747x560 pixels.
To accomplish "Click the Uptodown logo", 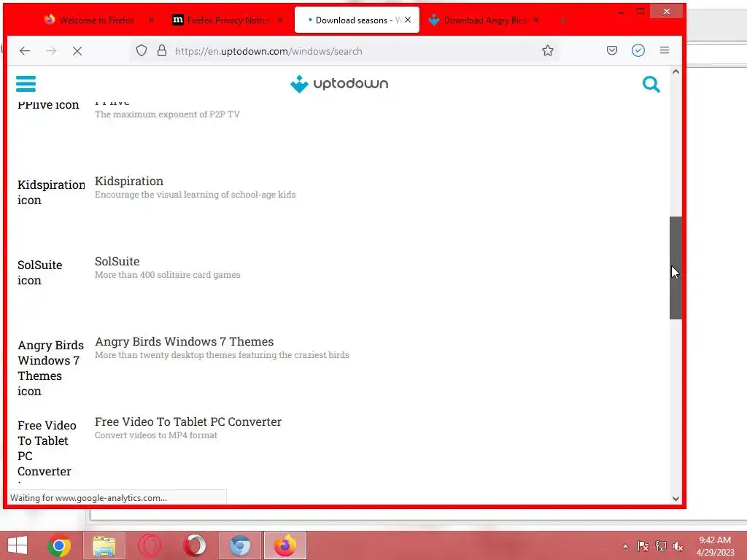I will [x=339, y=84].
